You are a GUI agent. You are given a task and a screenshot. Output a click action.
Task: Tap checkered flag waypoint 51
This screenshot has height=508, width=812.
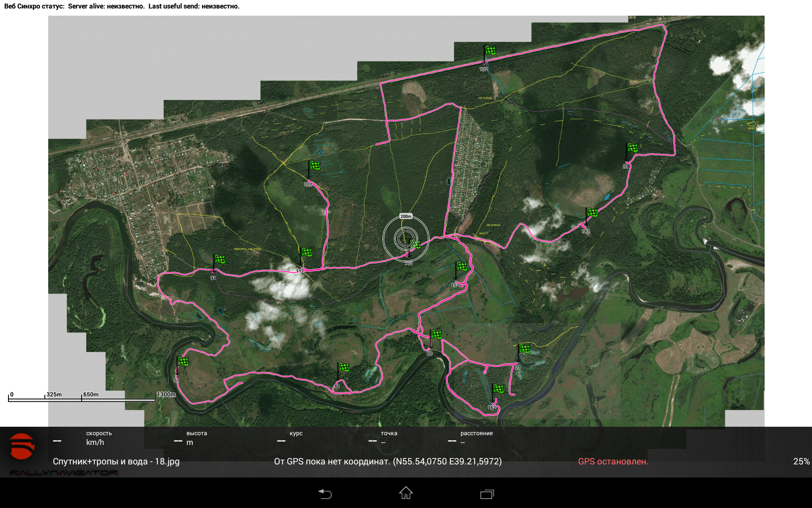(182, 362)
